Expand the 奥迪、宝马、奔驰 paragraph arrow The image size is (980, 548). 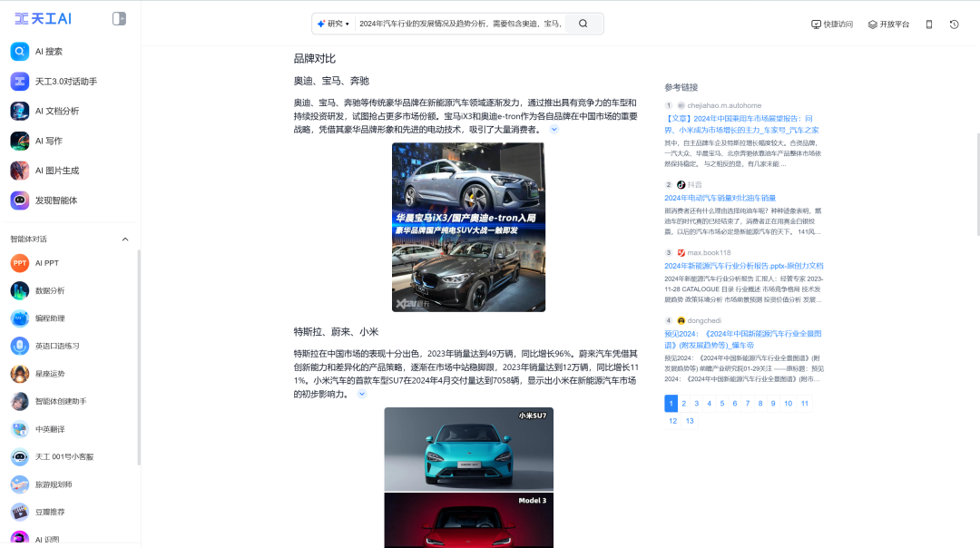(x=554, y=130)
